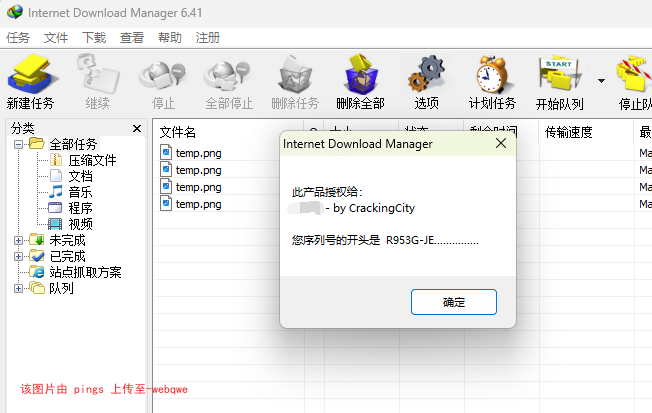652x413 pixels.
Task: Click the 未完成 green arrow folder icon
Action: (37, 240)
